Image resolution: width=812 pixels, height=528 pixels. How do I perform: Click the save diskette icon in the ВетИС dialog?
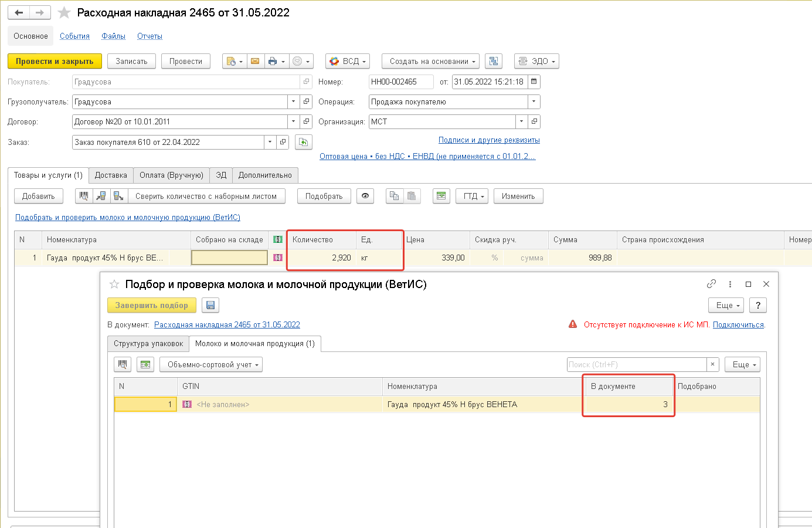pyautogui.click(x=210, y=305)
